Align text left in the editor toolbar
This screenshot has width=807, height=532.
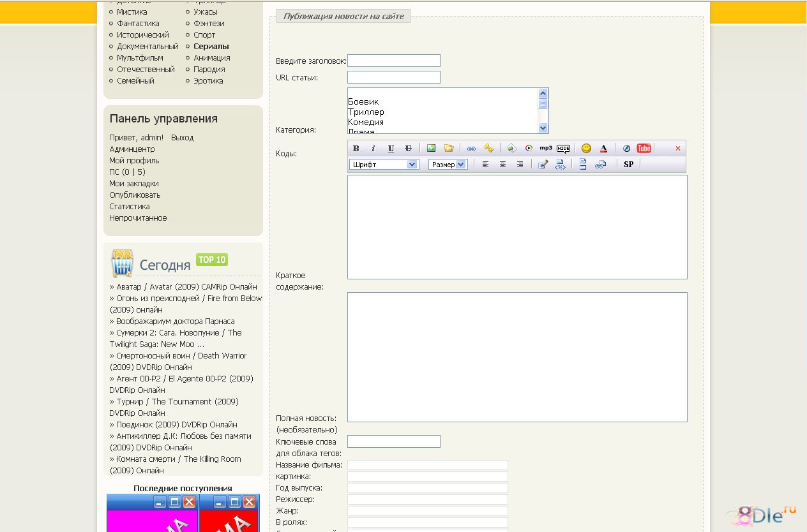pyautogui.click(x=485, y=164)
